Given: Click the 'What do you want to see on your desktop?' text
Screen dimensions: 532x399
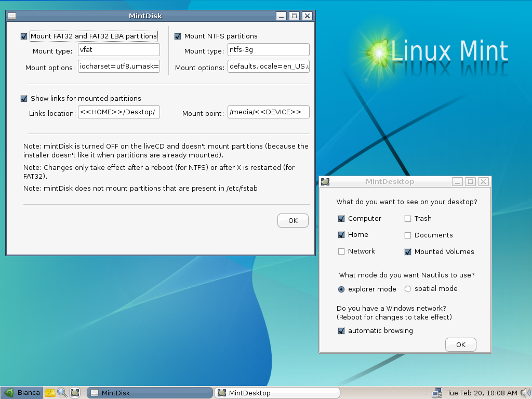Looking at the screenshot, I should (407, 202).
